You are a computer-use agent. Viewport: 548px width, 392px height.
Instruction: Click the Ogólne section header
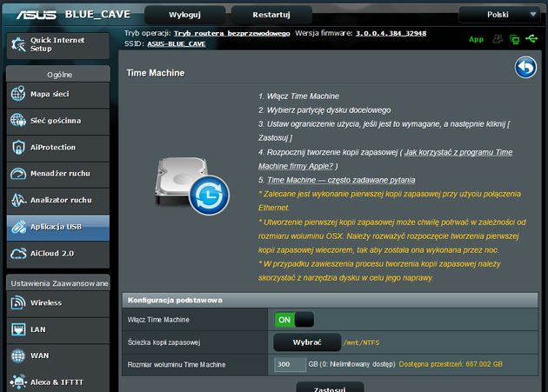tap(58, 74)
